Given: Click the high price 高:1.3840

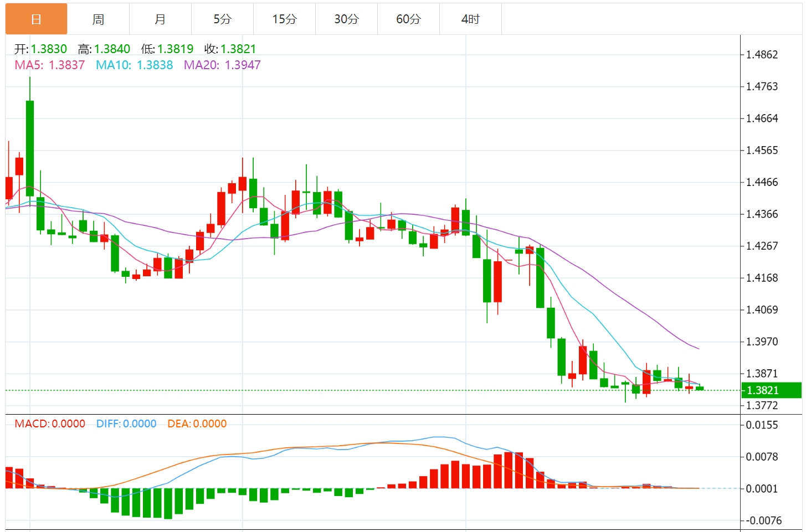Looking at the screenshot, I should 104,49.
